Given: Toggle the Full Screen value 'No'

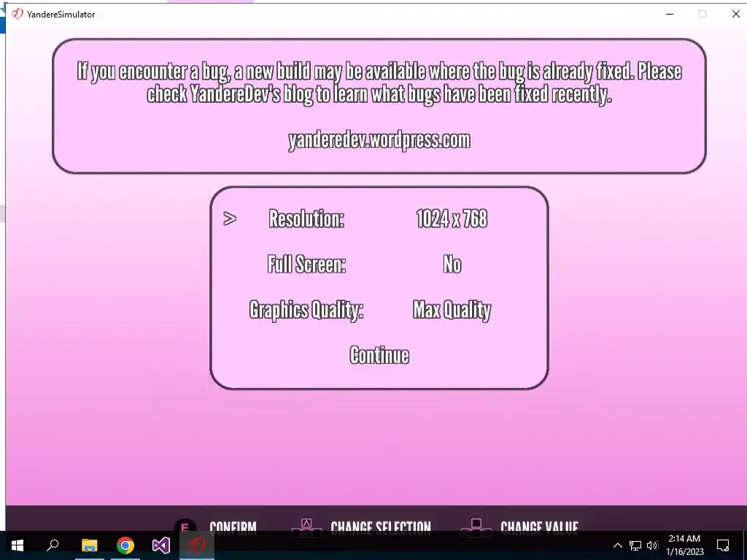Looking at the screenshot, I should [x=452, y=264].
